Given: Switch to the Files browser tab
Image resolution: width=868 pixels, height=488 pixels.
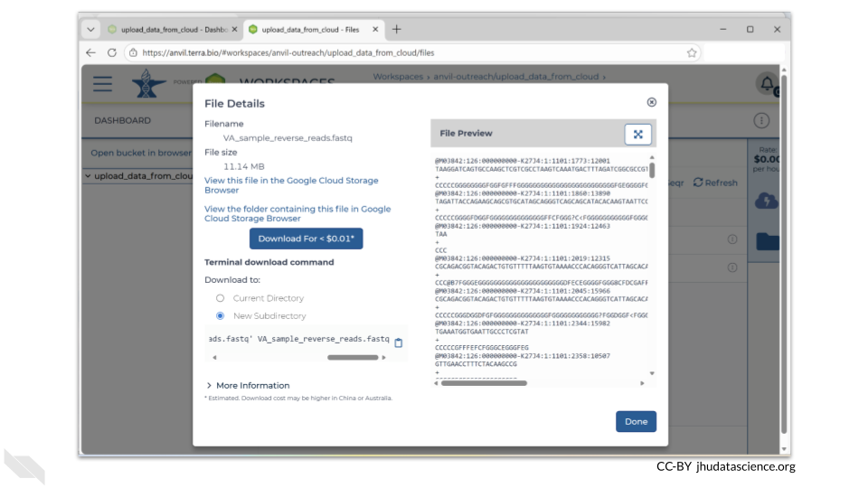Looking at the screenshot, I should pyautogui.click(x=312, y=29).
